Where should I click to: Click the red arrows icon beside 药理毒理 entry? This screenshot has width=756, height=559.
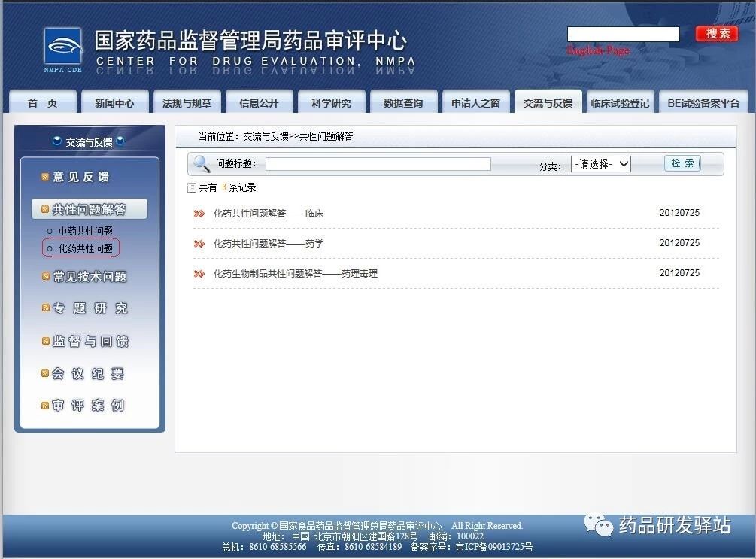pyautogui.click(x=199, y=274)
